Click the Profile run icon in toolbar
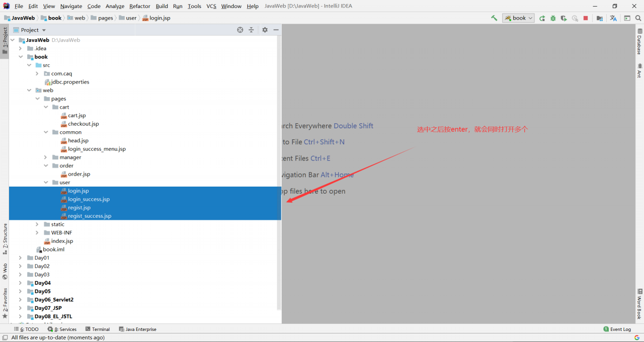 point(575,18)
